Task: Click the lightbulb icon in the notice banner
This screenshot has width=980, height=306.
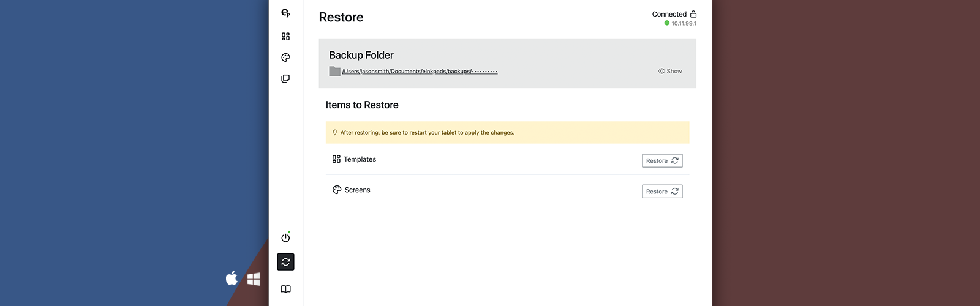Action: click(334, 133)
